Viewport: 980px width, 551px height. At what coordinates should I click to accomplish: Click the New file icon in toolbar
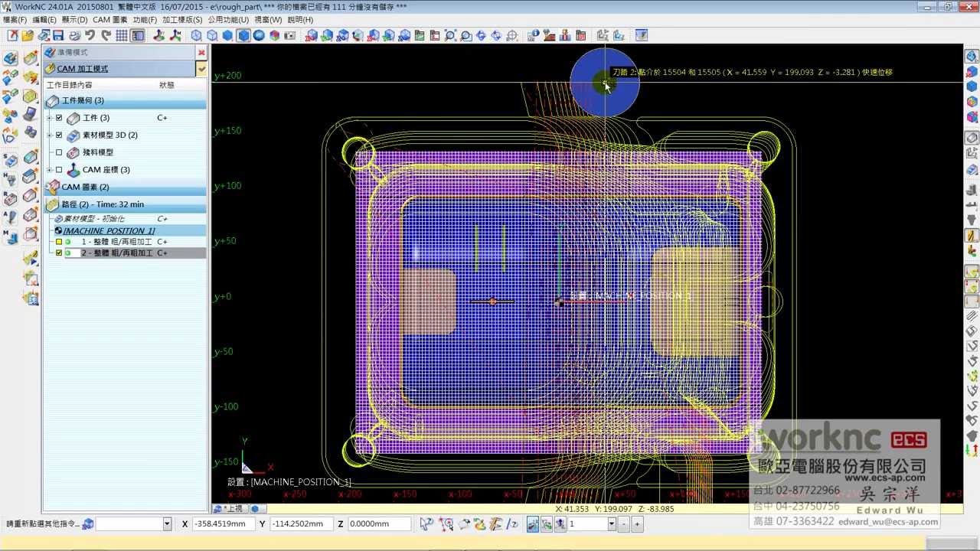click(x=13, y=35)
